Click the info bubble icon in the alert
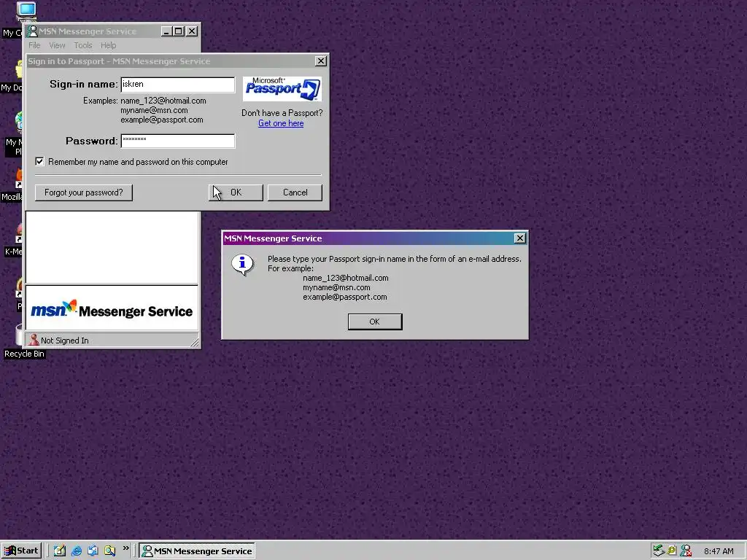 [242, 264]
